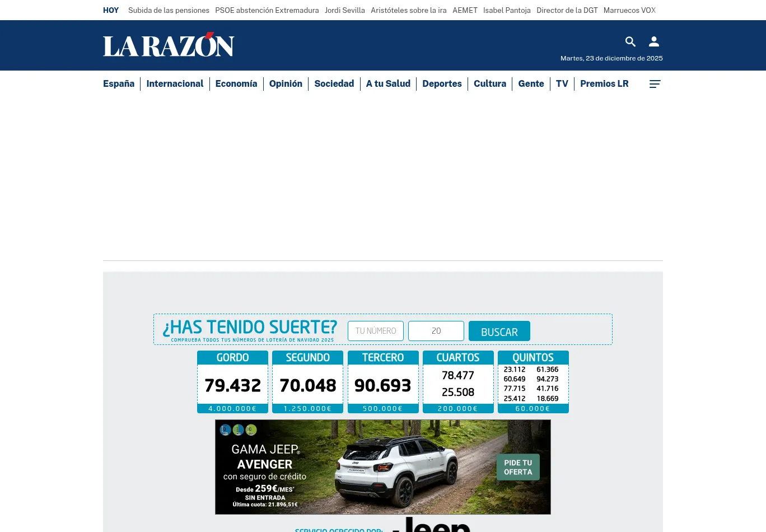
Task: Click the GORDO prize number 79.432
Action: (x=233, y=385)
